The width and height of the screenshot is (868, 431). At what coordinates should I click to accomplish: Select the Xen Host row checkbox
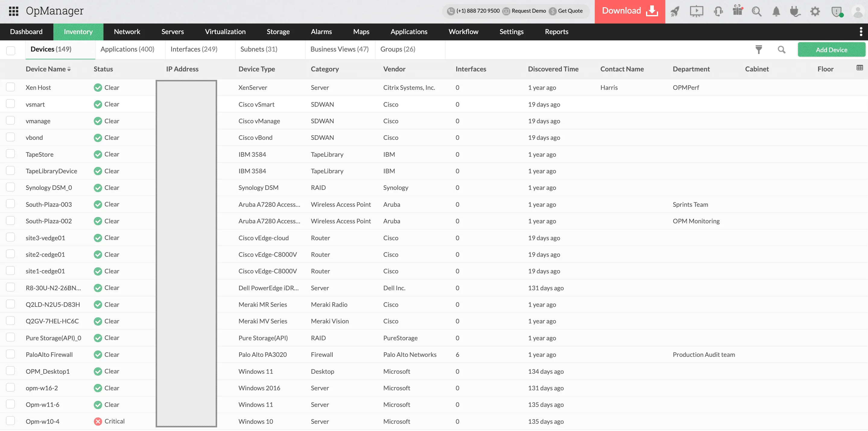click(11, 87)
